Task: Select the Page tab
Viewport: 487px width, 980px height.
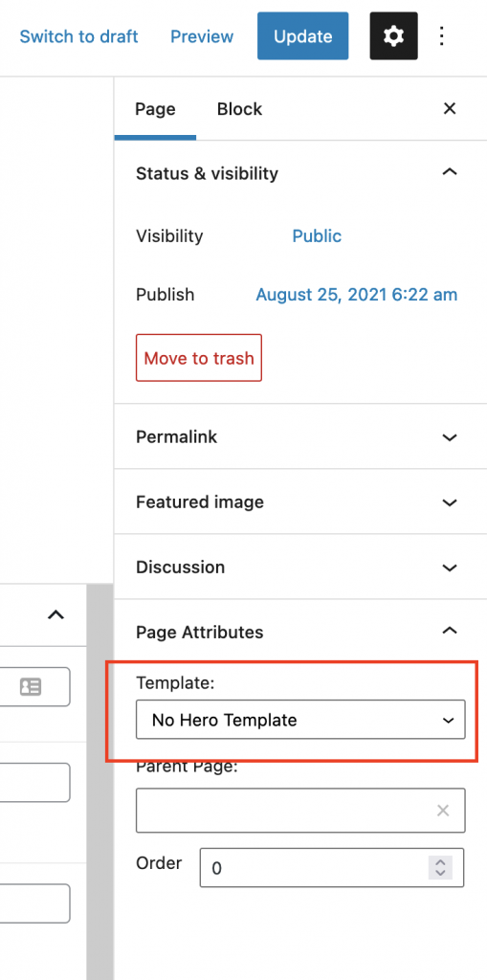Action: pyautogui.click(x=155, y=109)
